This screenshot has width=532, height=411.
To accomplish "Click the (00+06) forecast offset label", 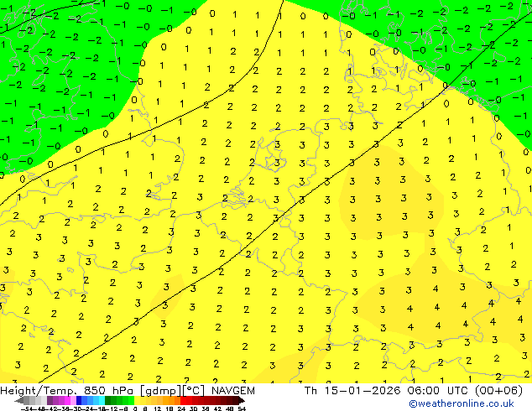I will pos(498,391).
